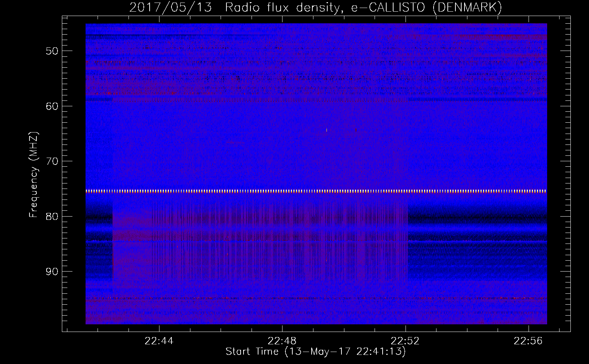Viewport: 589px width, 364px height.
Task: Click the '22:44' time tick label
Action: [x=159, y=341]
